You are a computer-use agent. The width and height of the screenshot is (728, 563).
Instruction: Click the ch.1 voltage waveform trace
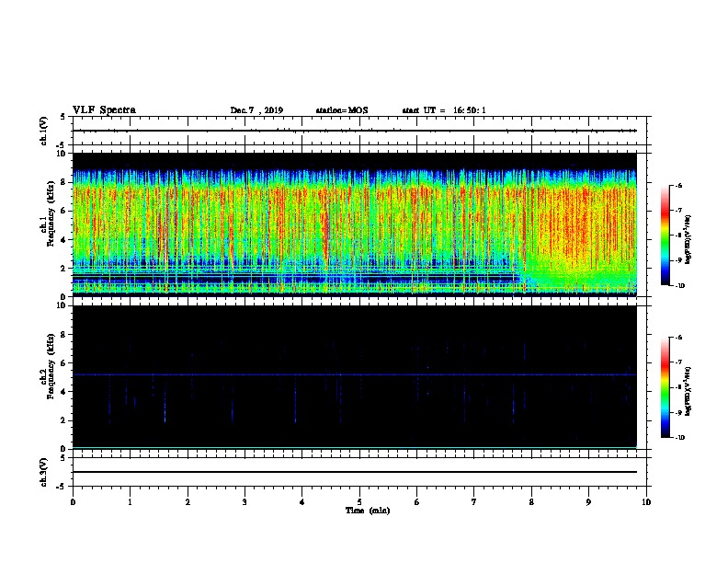(x=354, y=131)
